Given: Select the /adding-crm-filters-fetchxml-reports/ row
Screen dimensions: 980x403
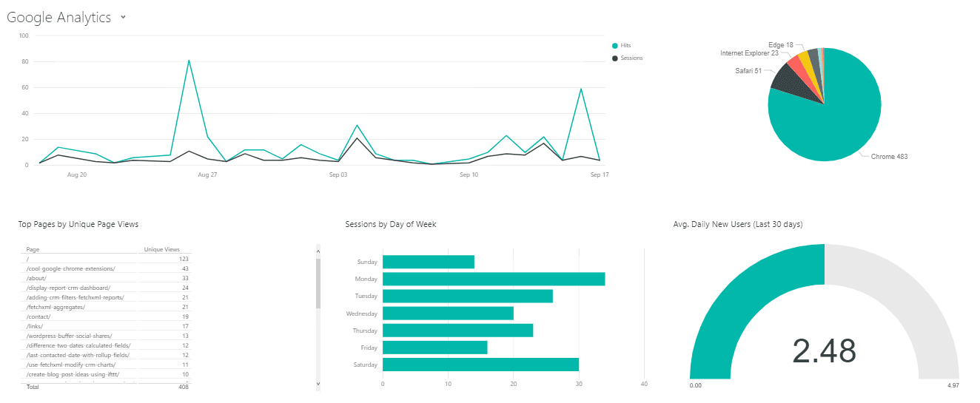Looking at the screenshot, I should pyautogui.click(x=107, y=297).
